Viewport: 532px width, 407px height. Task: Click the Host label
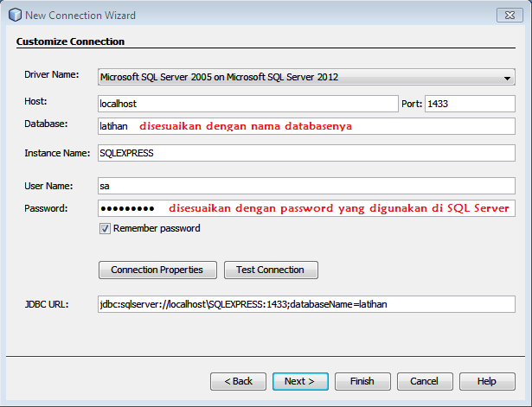35,101
